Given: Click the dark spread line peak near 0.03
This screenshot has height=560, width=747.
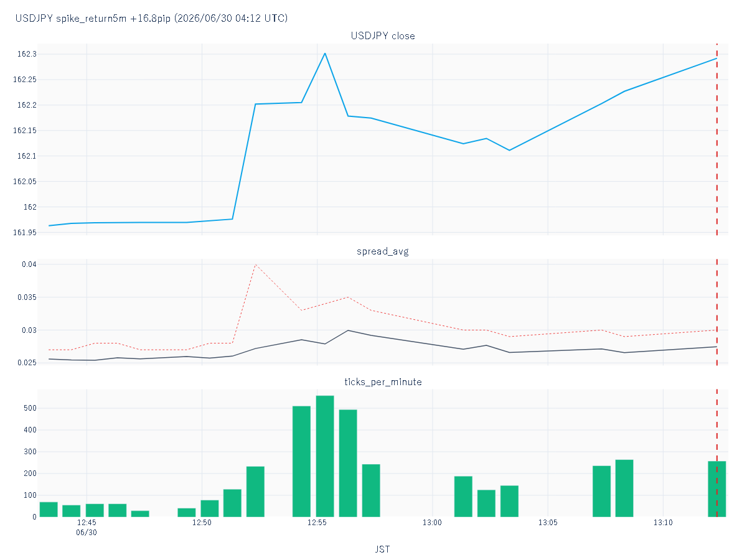Looking at the screenshot, I should coord(348,330).
